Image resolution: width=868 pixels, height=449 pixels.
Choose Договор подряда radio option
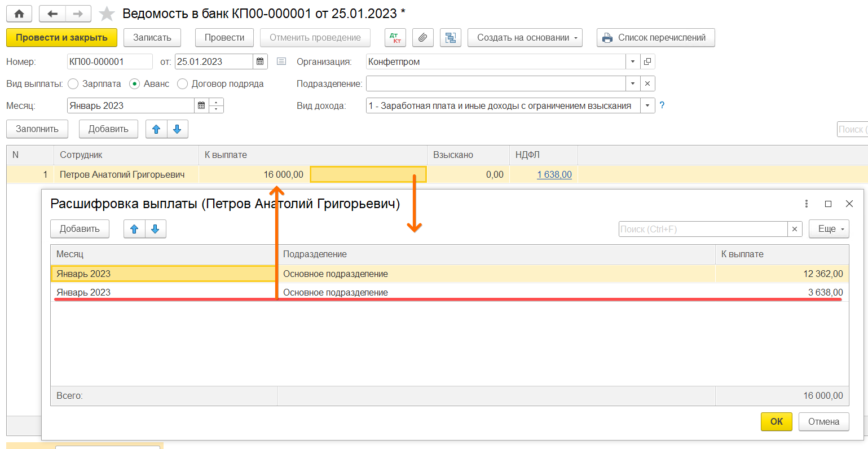(x=182, y=84)
